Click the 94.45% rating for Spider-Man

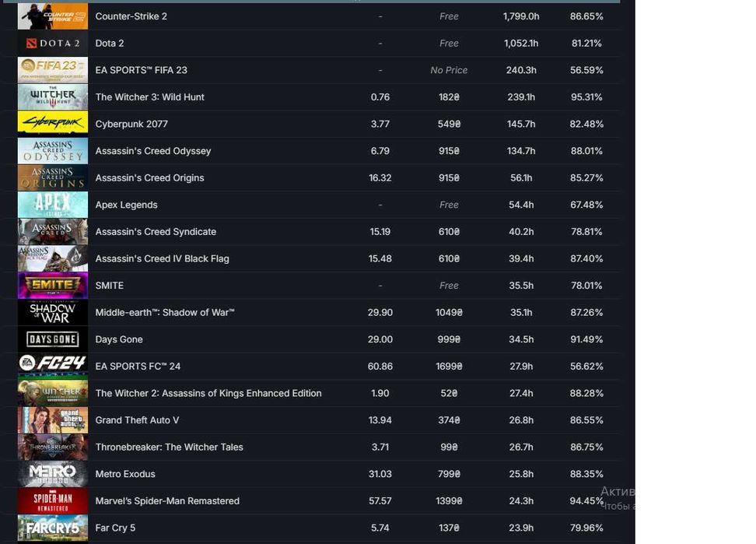[586, 501]
